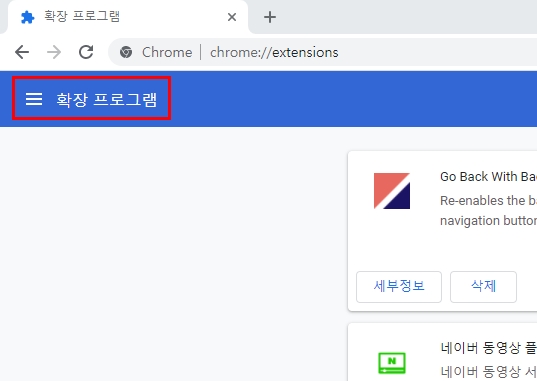Click the 네이버 동영상 extension icon
537x381 pixels.
pos(392,362)
